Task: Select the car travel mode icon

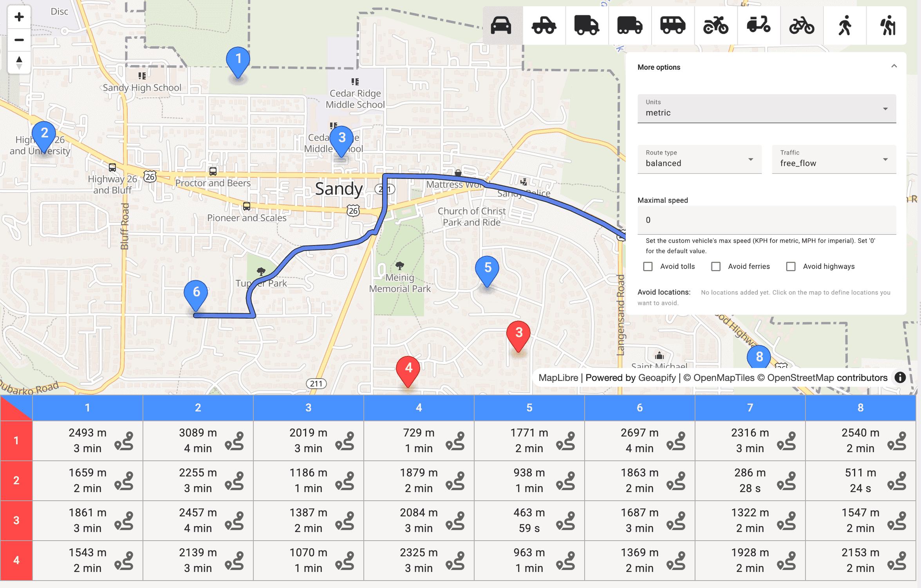Action: [x=501, y=26]
